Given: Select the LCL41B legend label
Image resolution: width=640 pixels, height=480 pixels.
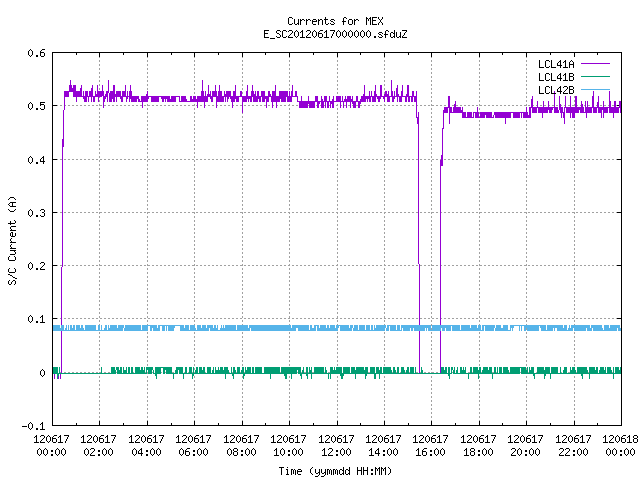Looking at the screenshot, I should pos(556,77).
